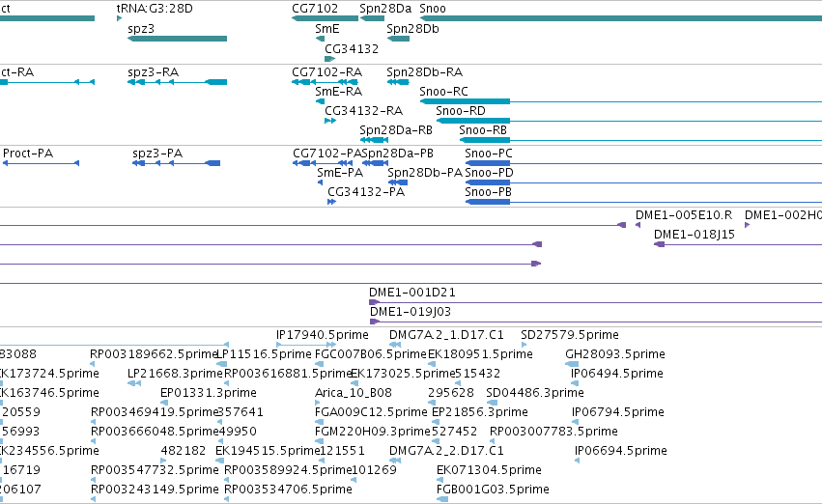This screenshot has height=504, width=822.
Task: Select the Snoo-PB protein bar
Action: point(488,202)
